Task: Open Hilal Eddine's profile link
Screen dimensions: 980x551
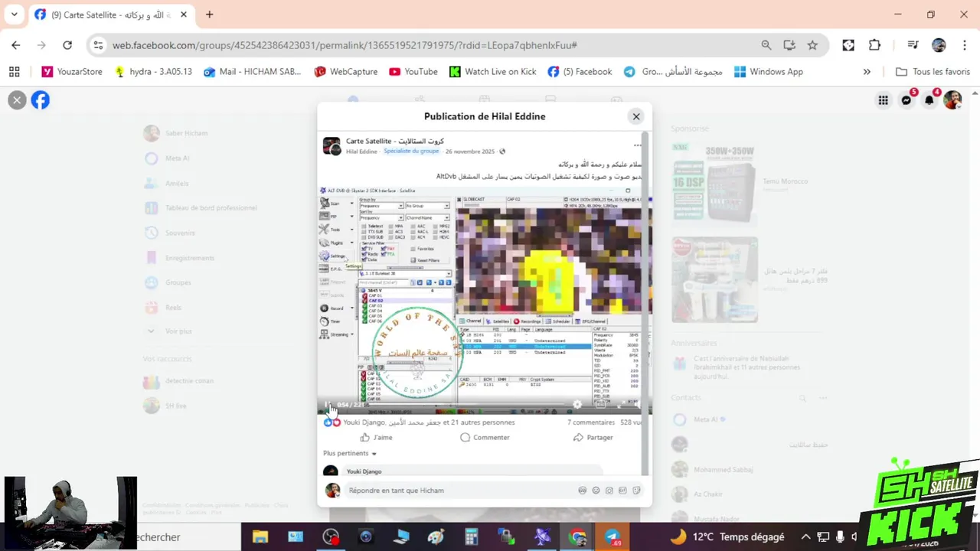Action: click(361, 152)
